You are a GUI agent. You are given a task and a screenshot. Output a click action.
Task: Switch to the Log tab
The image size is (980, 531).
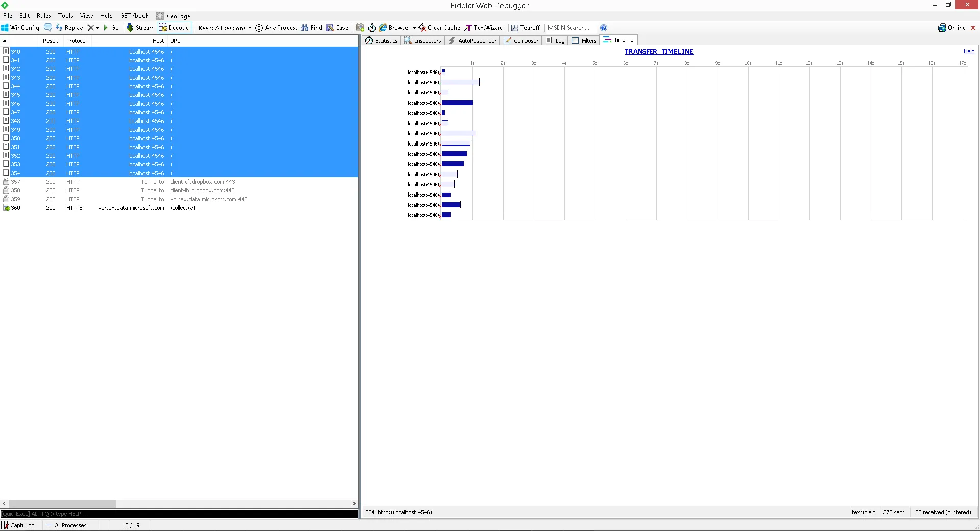555,41
